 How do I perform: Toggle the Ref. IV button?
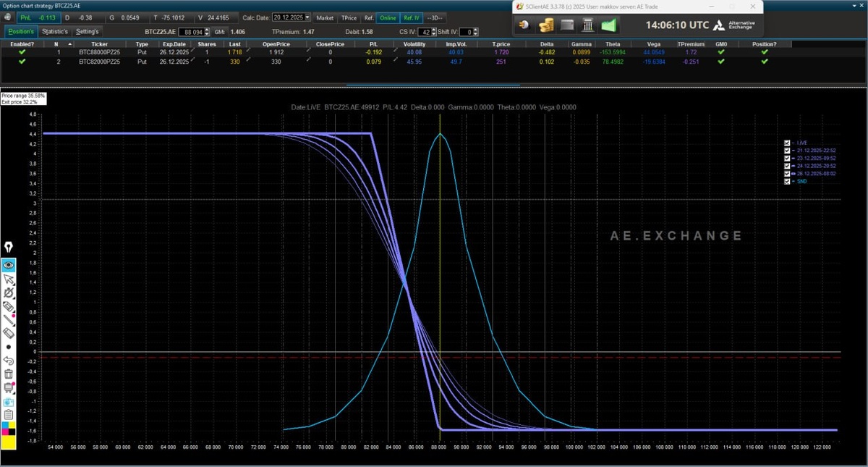[411, 17]
